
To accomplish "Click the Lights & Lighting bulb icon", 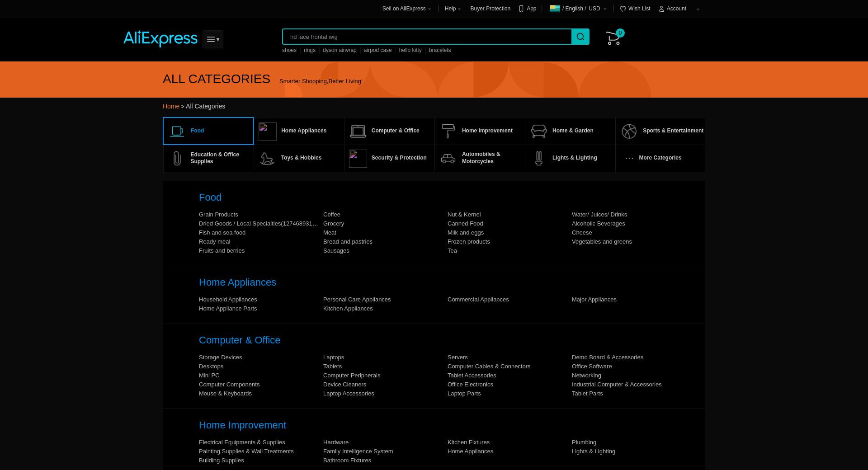I will pos(539,158).
